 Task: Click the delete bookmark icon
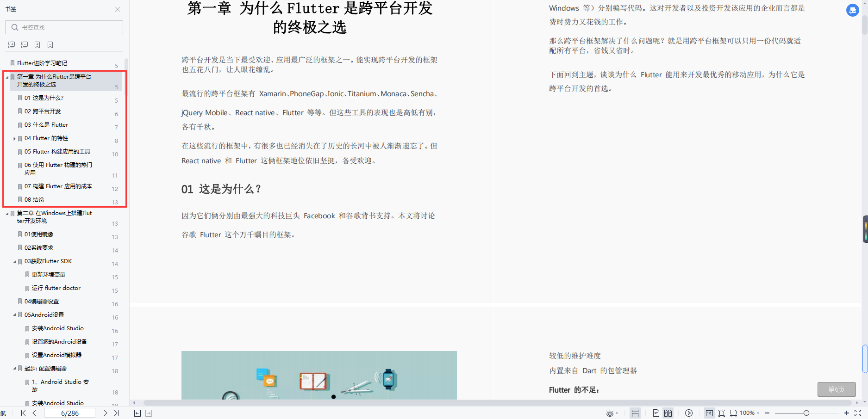(50, 45)
